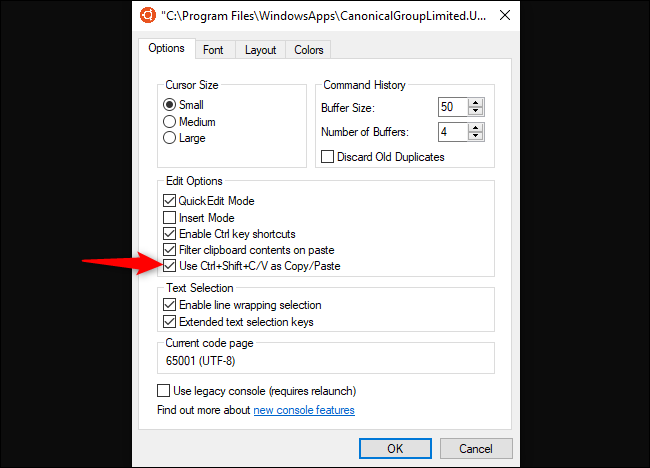Image resolution: width=650 pixels, height=468 pixels.
Task: Click the Ubuntu icon in title bar
Action: click(148, 15)
